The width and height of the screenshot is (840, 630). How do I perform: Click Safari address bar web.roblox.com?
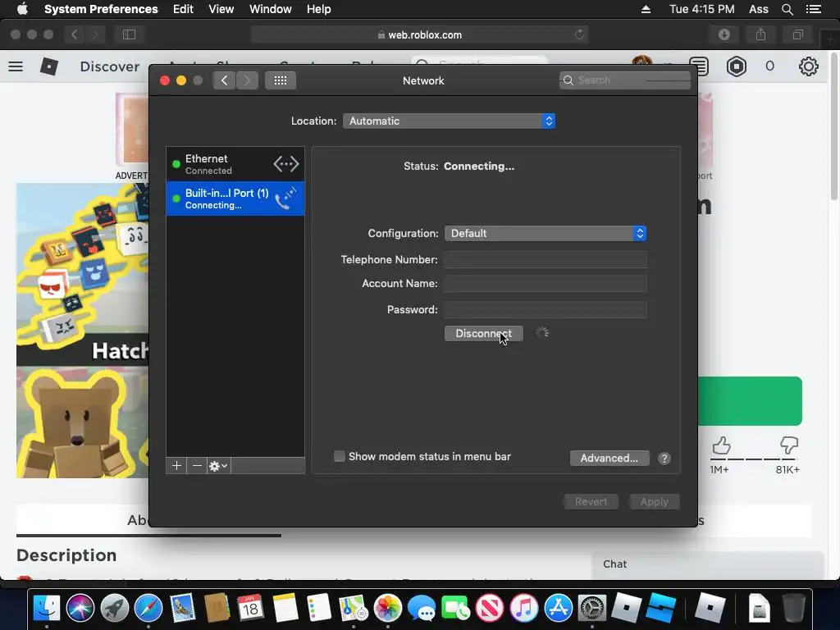click(x=419, y=34)
